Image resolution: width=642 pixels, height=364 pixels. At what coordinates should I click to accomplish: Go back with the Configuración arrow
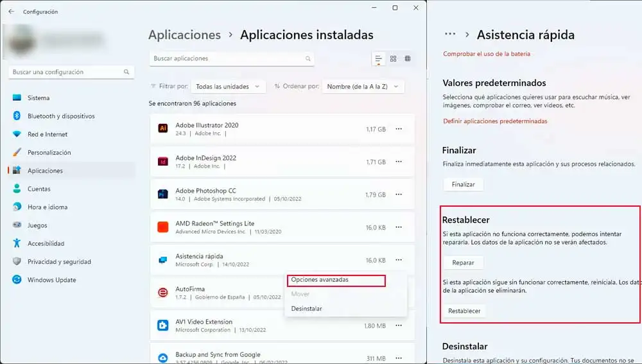coord(11,12)
